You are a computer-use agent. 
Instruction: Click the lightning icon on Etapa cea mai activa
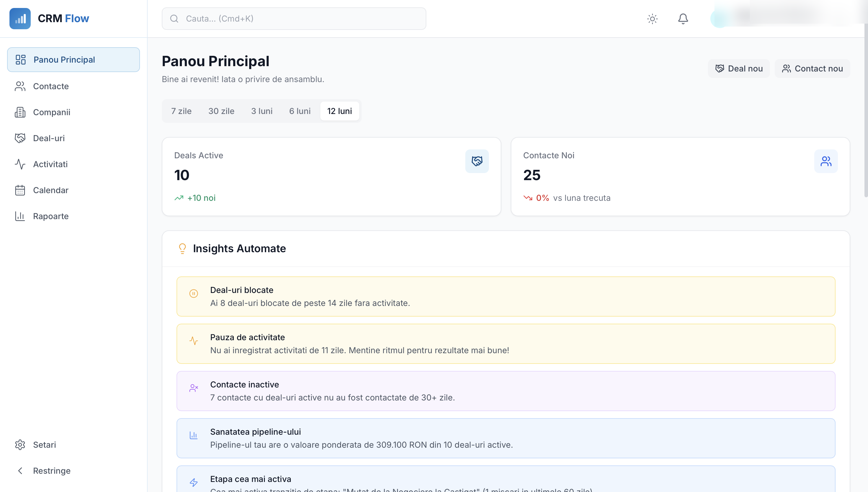tap(193, 483)
